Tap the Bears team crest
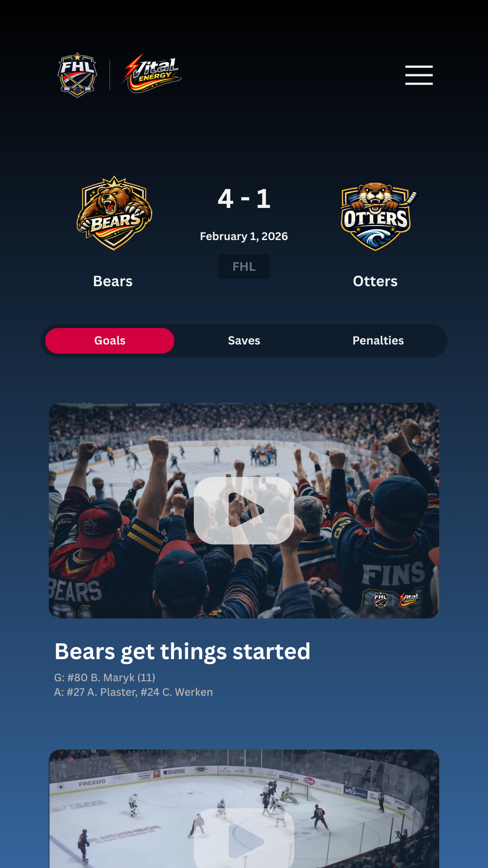The height and width of the screenshot is (868, 488). (x=114, y=213)
